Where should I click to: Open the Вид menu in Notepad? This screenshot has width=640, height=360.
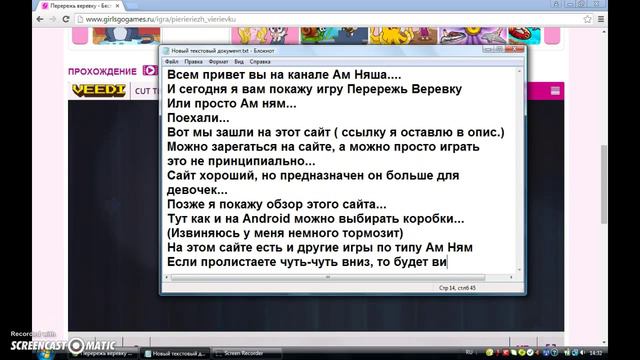(239, 62)
